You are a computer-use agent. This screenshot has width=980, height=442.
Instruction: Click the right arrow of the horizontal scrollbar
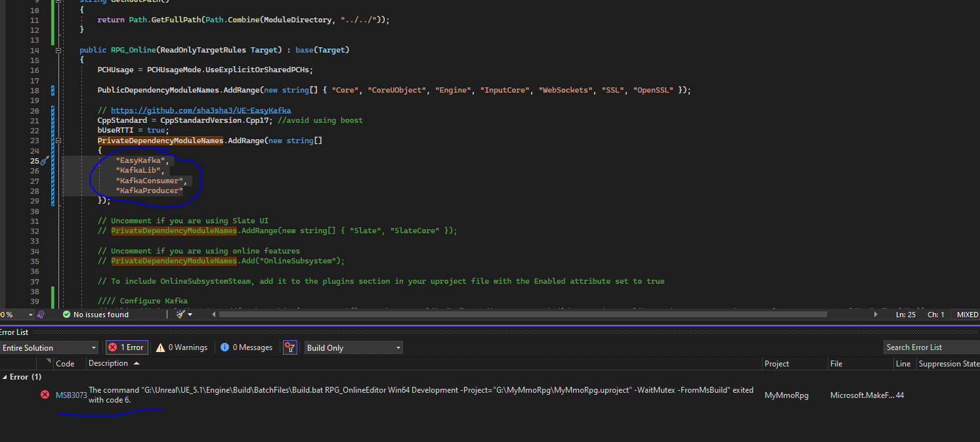coord(877,315)
